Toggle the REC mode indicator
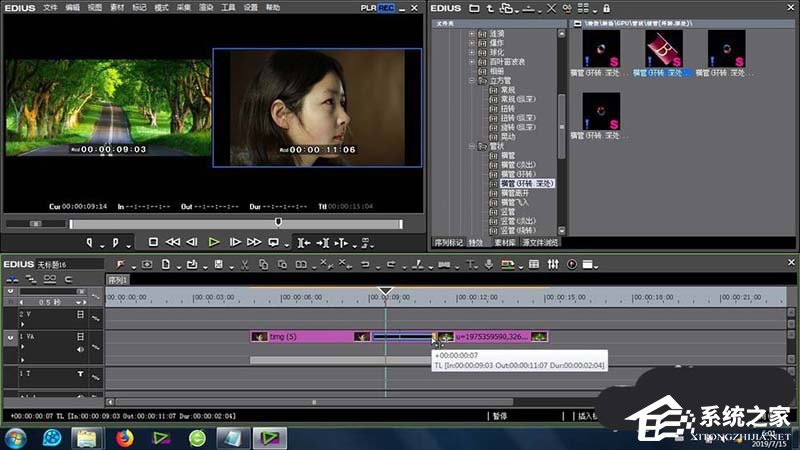This screenshot has width=800, height=450. click(x=386, y=7)
